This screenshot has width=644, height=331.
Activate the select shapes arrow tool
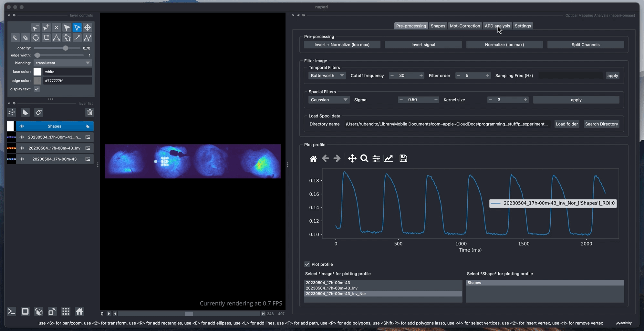click(77, 27)
